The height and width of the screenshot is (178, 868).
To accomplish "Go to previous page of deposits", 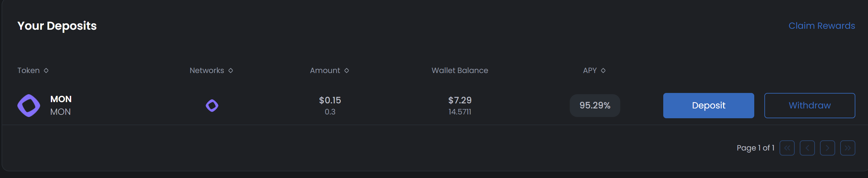I will 807,148.
